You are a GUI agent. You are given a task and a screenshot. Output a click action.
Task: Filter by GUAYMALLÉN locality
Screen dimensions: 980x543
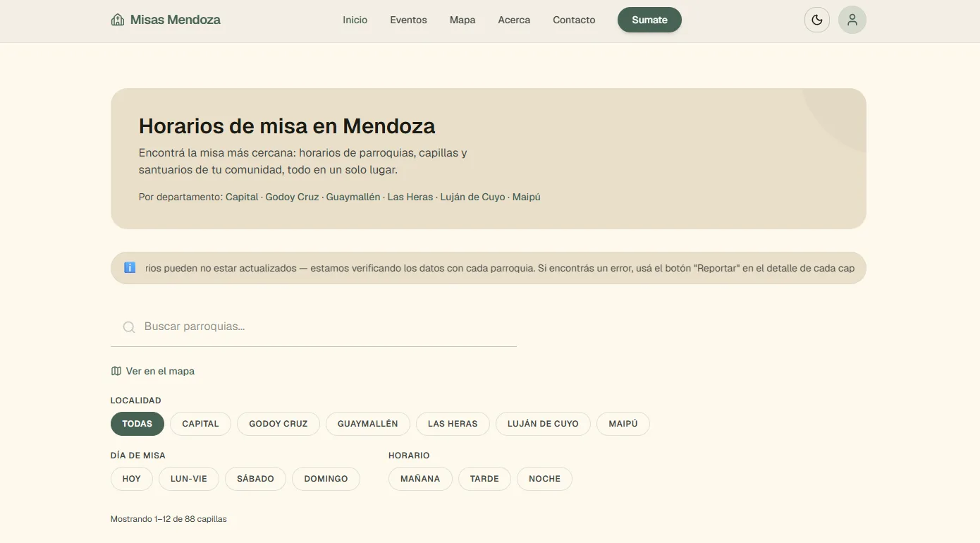click(x=368, y=424)
